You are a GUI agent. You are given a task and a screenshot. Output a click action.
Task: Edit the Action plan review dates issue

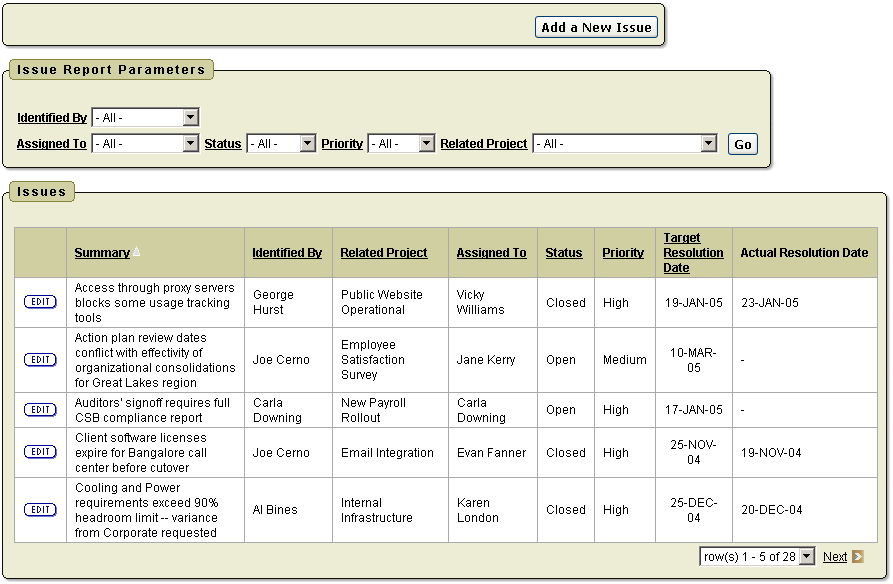coord(40,360)
